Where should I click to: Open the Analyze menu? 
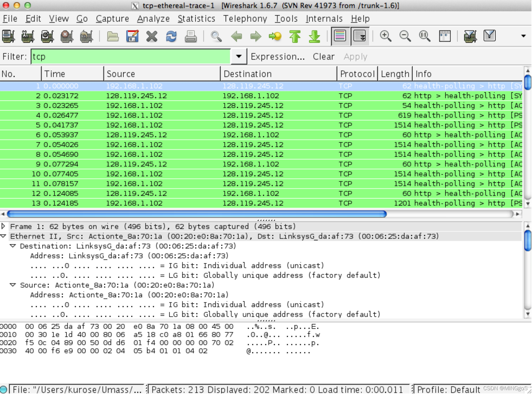click(x=153, y=19)
